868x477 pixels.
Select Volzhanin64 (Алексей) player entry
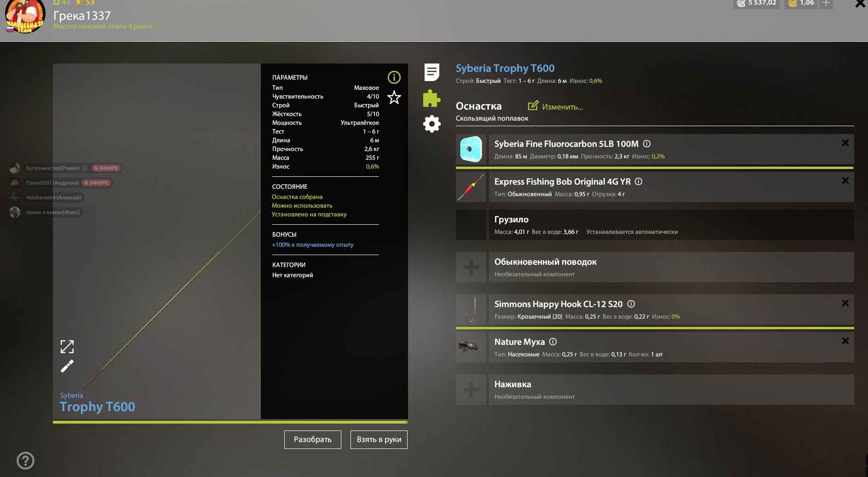point(46,198)
